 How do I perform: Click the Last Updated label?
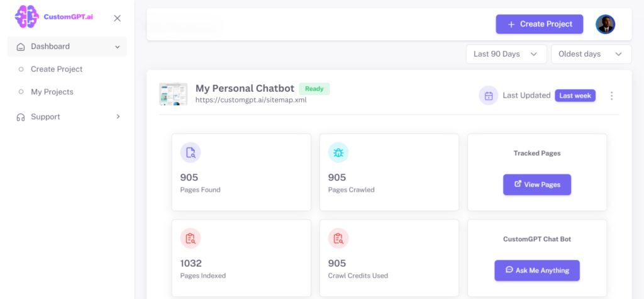pos(526,96)
